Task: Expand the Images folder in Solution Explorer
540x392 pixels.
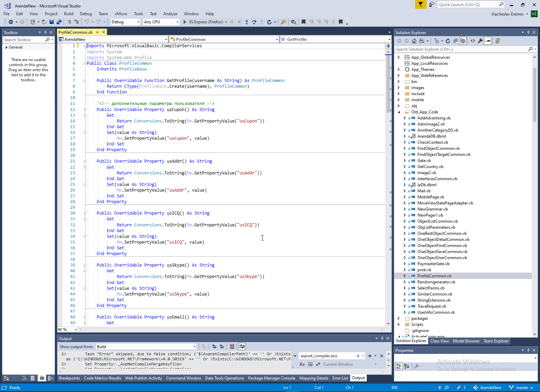Action: tap(399, 88)
